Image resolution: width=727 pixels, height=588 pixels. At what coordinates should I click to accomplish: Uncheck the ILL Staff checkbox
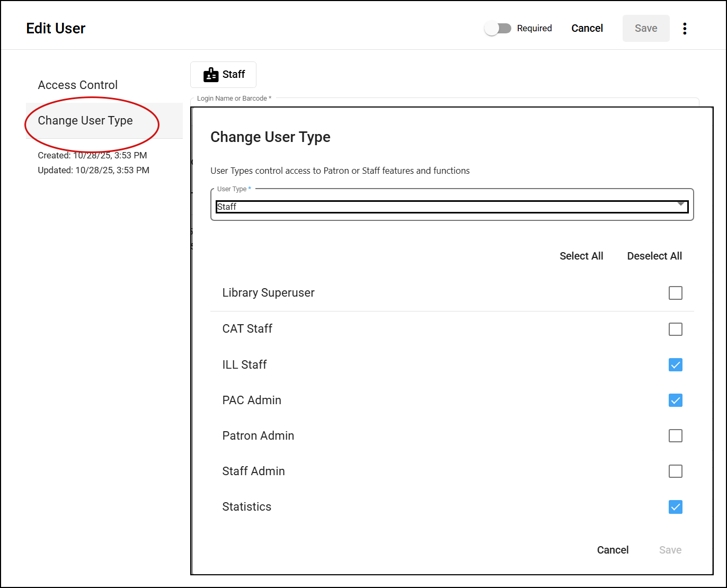pos(675,364)
